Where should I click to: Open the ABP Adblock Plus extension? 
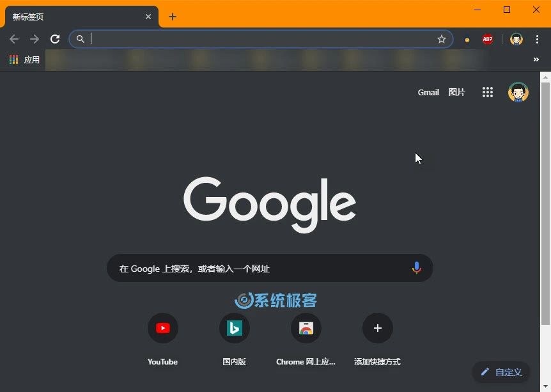coord(487,39)
